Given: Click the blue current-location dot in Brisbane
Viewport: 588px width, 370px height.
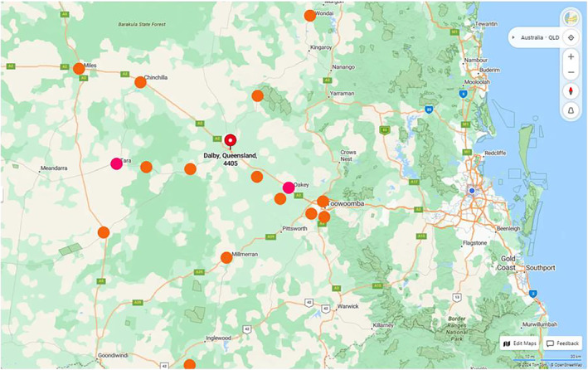Looking at the screenshot, I should (472, 191).
